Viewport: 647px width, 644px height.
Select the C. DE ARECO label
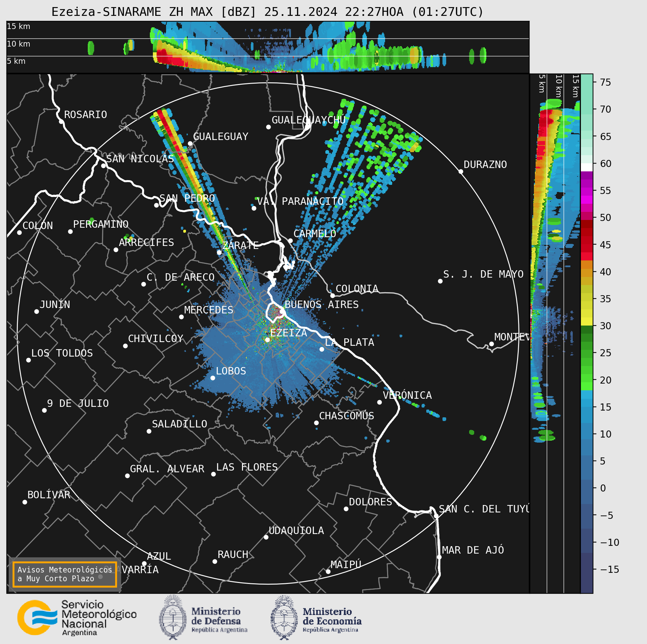(181, 277)
